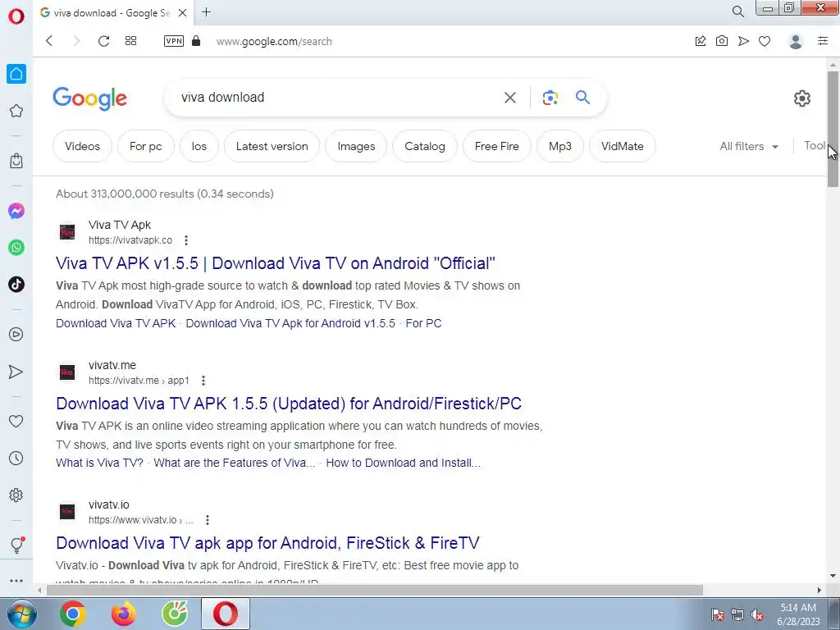Select the Ios filter chip
The width and height of the screenshot is (840, 630).
pos(199,146)
